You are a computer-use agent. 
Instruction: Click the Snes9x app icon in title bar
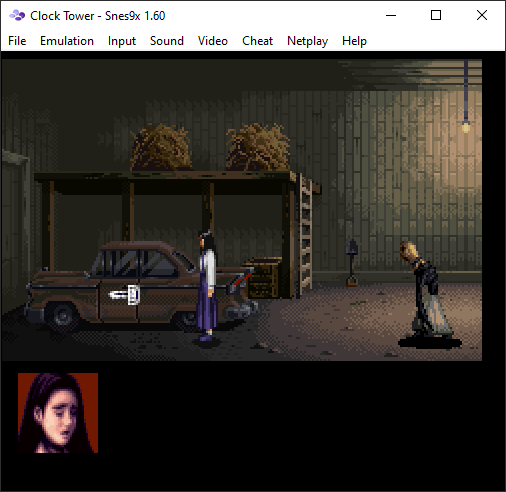coord(17,15)
